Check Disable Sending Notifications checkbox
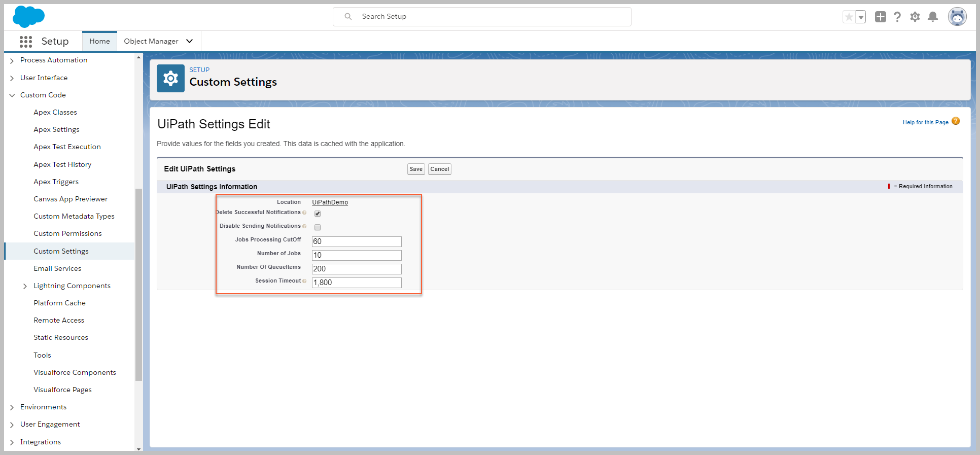980x455 pixels. click(x=318, y=227)
